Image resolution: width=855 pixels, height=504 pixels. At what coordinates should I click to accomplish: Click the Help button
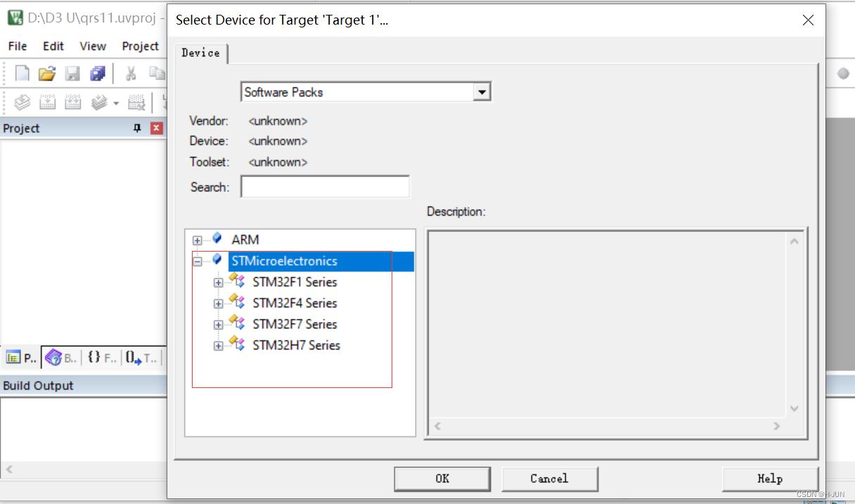(x=770, y=479)
